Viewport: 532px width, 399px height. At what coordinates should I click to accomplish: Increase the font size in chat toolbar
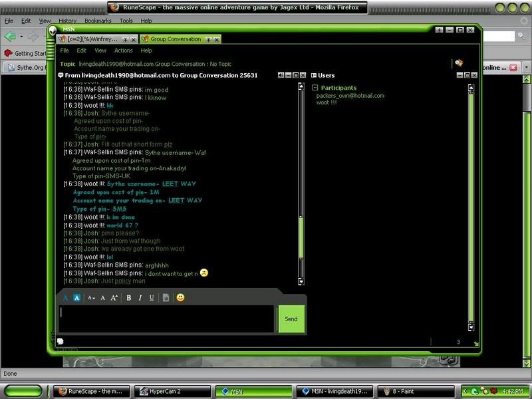[114, 298]
